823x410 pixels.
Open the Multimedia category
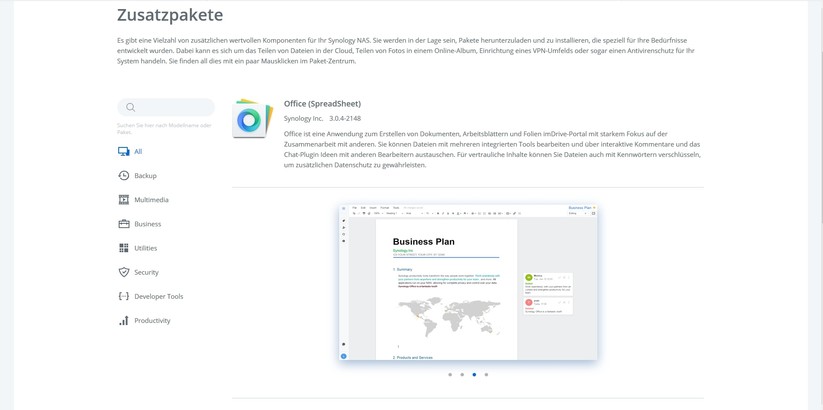pos(151,200)
